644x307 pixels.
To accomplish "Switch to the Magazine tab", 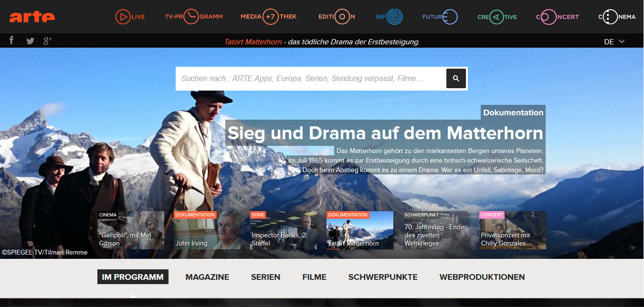I will coord(207,277).
